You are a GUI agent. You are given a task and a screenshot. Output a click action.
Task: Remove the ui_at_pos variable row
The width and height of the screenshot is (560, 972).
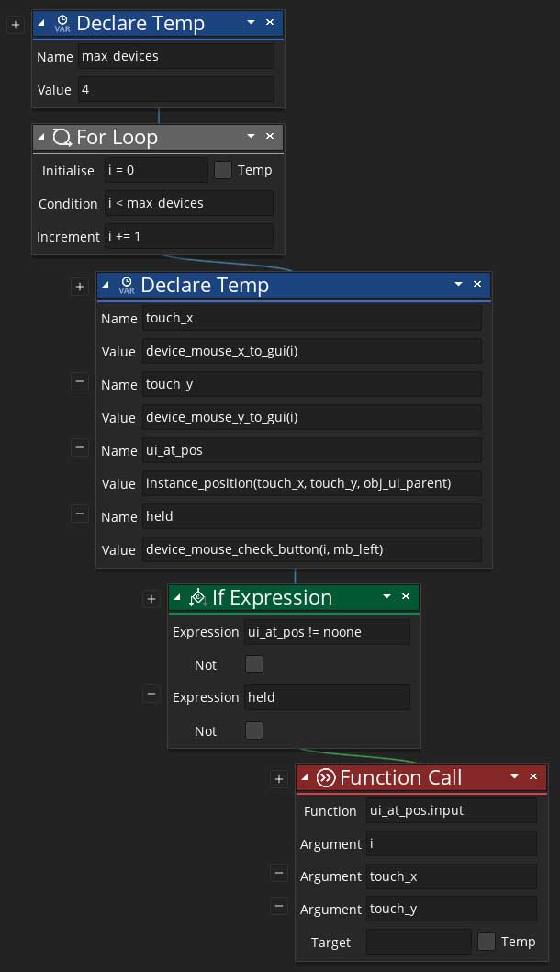[x=80, y=448]
